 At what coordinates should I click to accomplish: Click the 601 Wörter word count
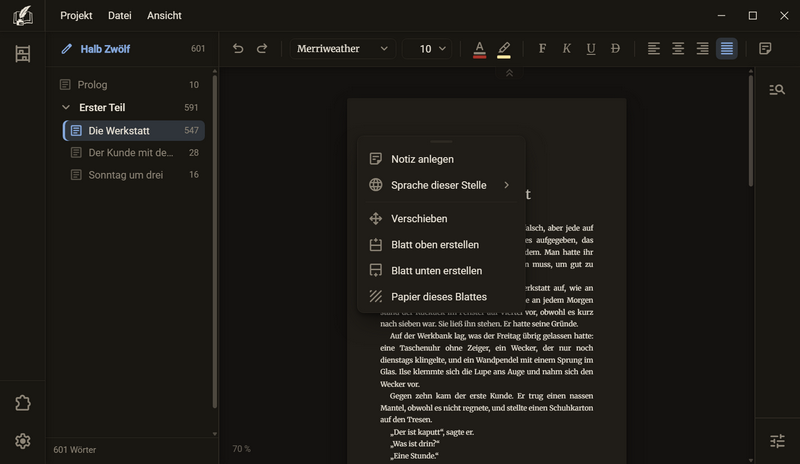74,450
